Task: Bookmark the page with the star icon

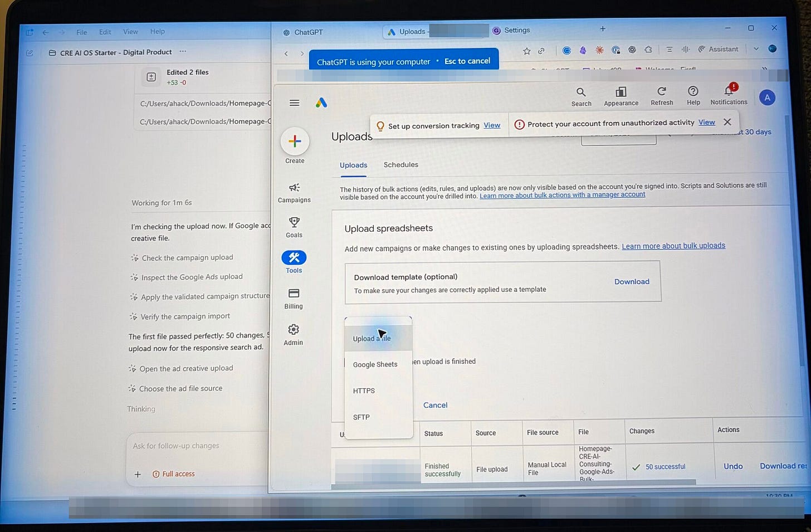Action: pos(526,51)
